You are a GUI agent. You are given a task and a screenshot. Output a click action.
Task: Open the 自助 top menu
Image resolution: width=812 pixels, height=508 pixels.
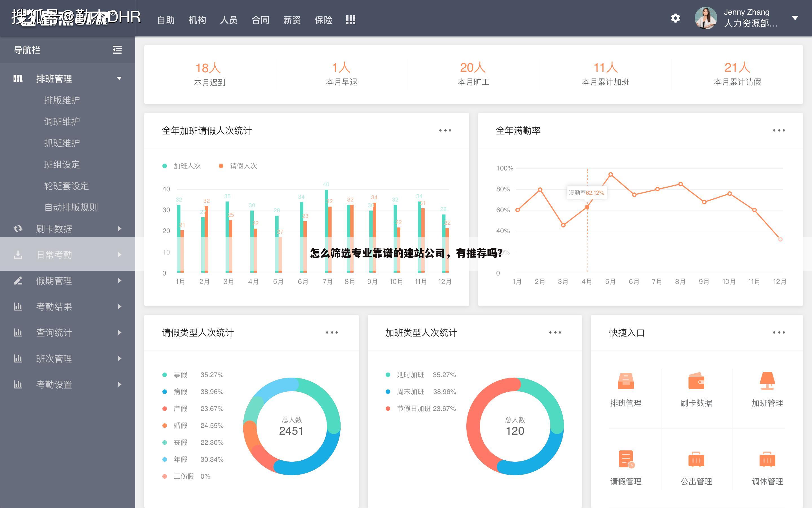[166, 20]
